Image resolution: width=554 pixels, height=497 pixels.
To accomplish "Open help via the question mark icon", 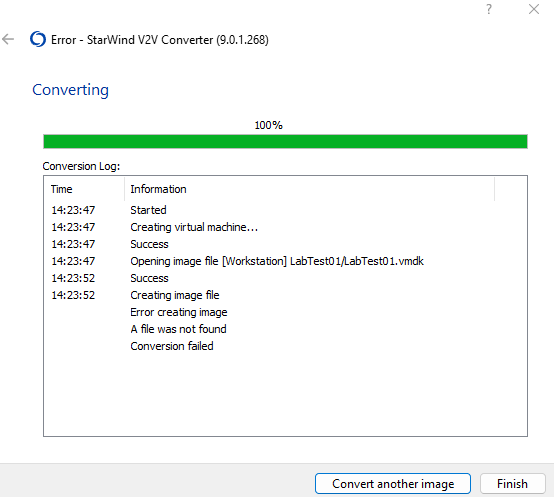I will (x=489, y=9).
